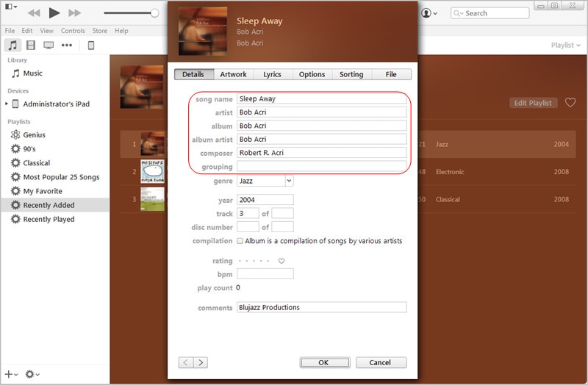Image resolution: width=588 pixels, height=385 pixels.
Task: Click the track number field
Action: pos(248,213)
